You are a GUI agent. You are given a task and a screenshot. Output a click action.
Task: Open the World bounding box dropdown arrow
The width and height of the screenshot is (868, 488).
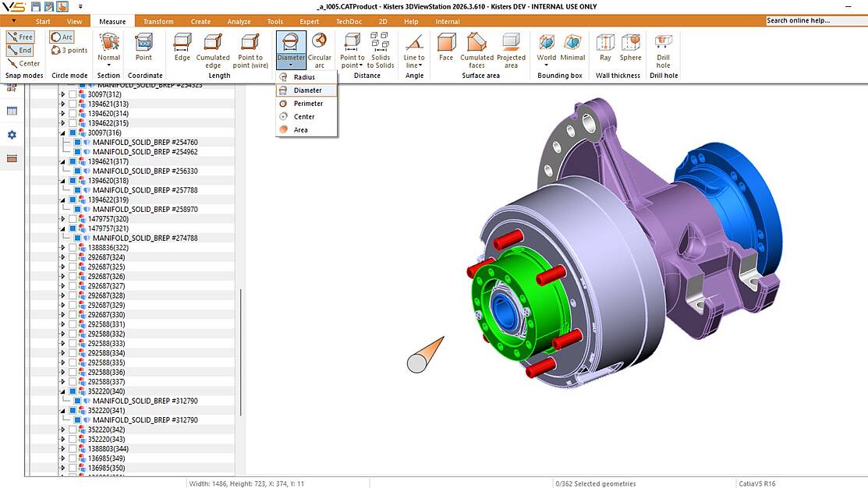tap(547, 65)
